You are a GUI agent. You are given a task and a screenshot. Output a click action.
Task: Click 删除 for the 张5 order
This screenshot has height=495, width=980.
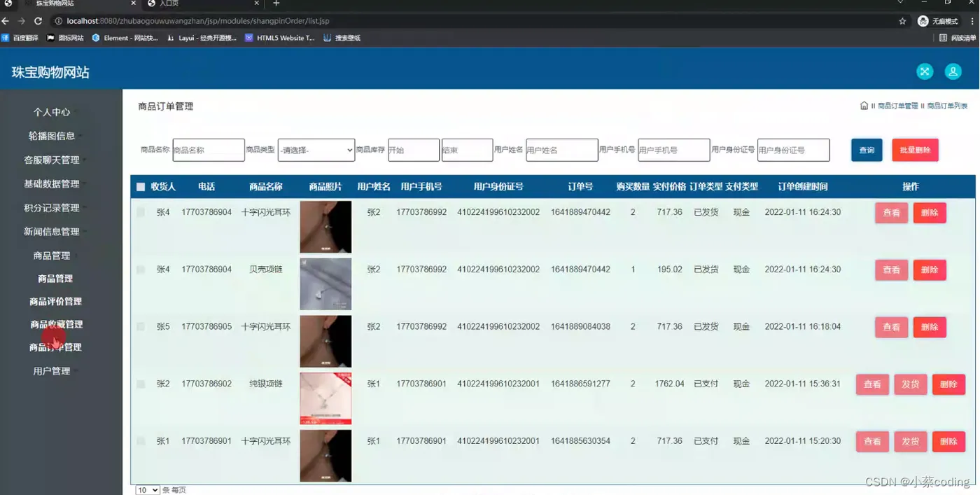pyautogui.click(x=930, y=327)
